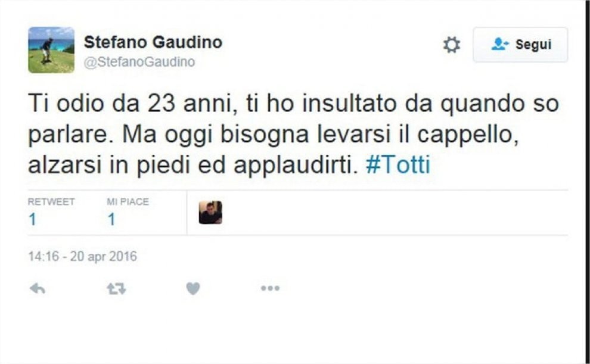This screenshot has width=590, height=364.
Task: Open Stefano Gaudino's golf profile picture
Action: pos(51,49)
